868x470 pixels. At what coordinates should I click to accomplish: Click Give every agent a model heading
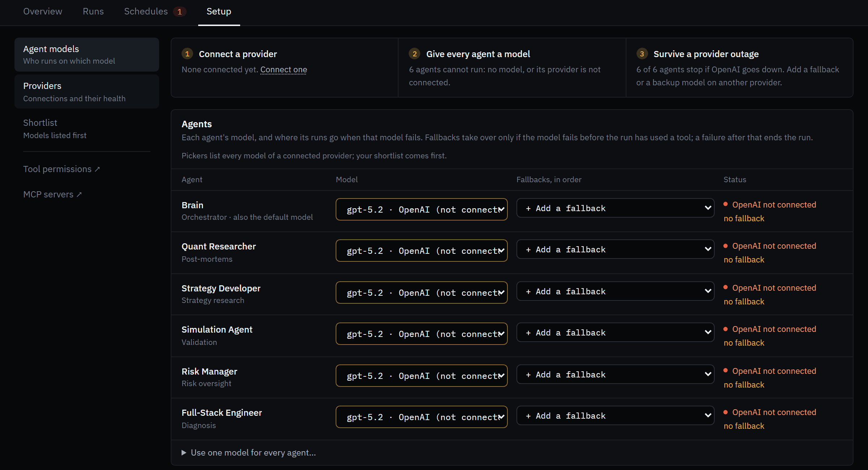pos(478,54)
